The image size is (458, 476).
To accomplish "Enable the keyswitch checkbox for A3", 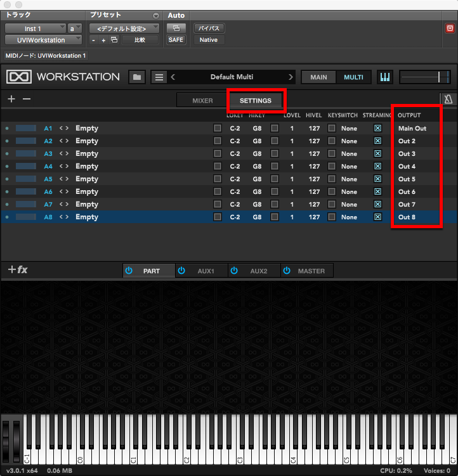I will pos(332,153).
